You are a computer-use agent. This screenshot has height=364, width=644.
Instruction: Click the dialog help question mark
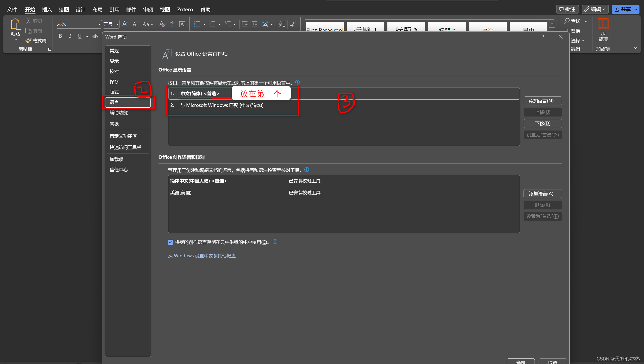point(543,37)
